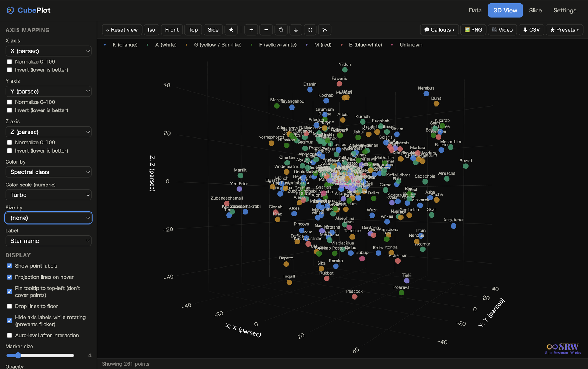Viewport: 588px width, 369px height.
Task: Enable Invert under Z axis
Action: (x=10, y=151)
